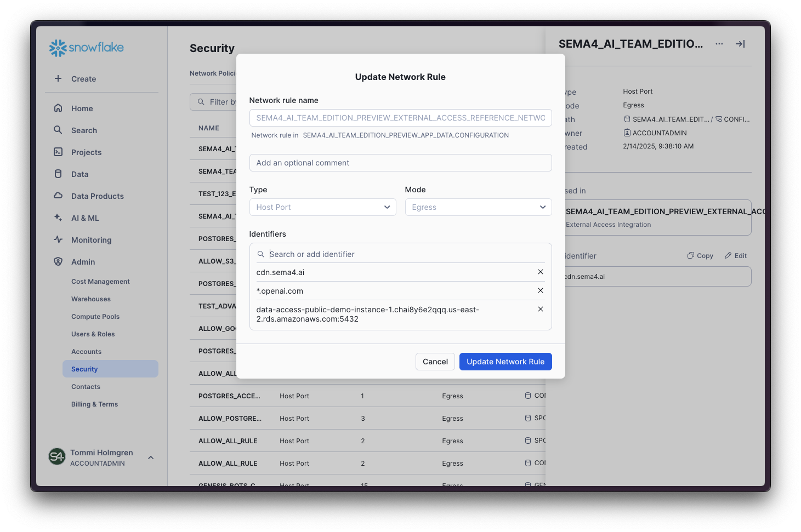Open Cost Management page
The image size is (801, 532).
pyautogui.click(x=100, y=282)
